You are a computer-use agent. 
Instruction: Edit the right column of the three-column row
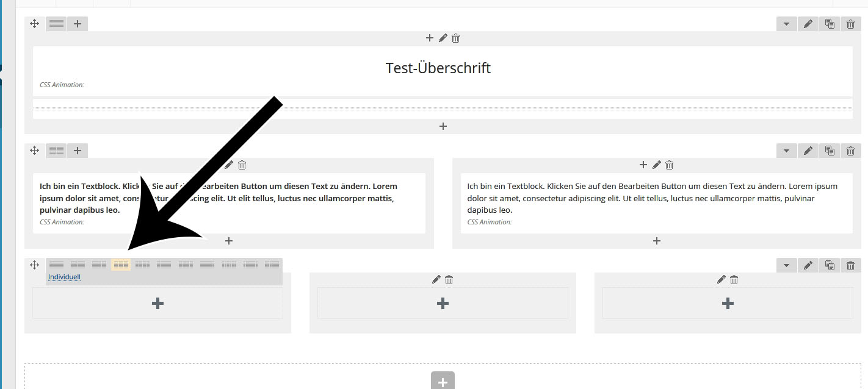coord(721,280)
